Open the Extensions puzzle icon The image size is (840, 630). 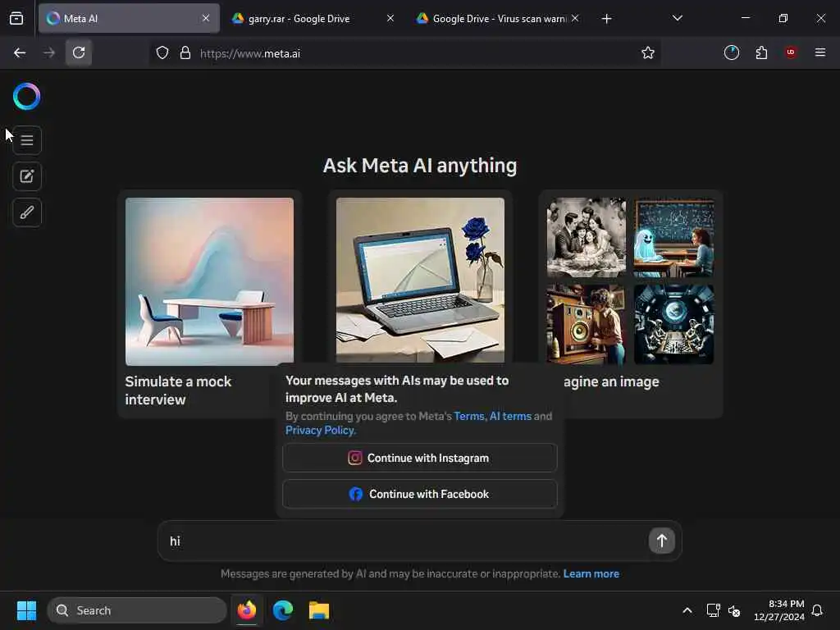(x=761, y=52)
